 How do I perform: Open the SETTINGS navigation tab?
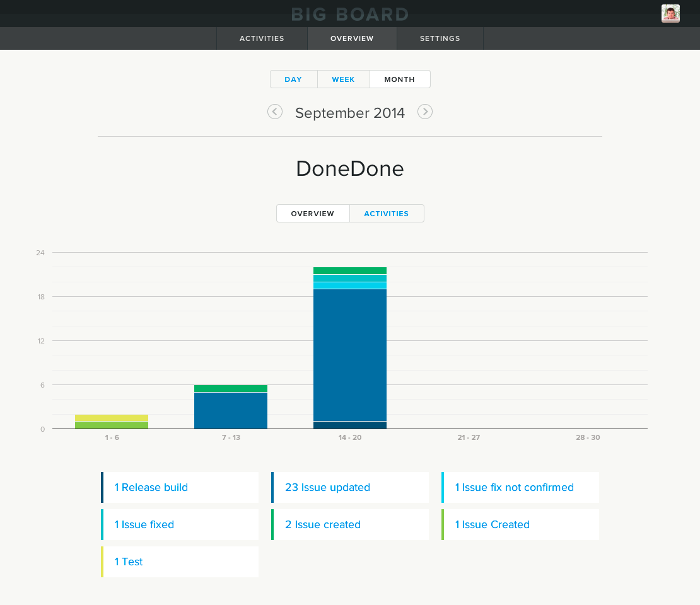440,38
